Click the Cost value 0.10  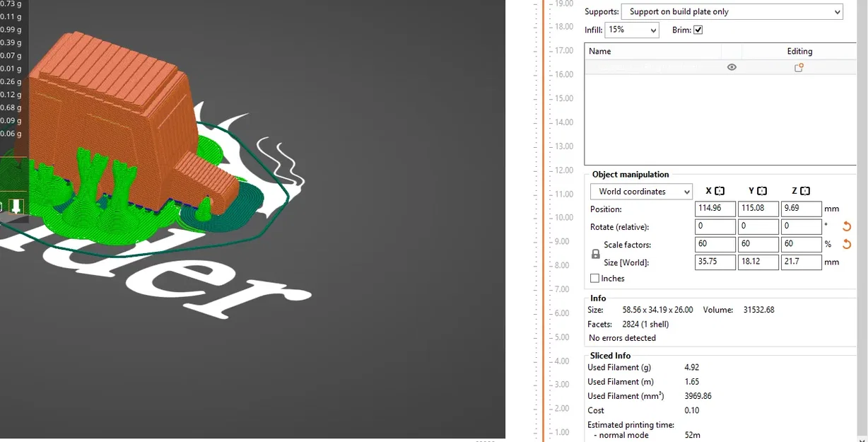click(692, 410)
